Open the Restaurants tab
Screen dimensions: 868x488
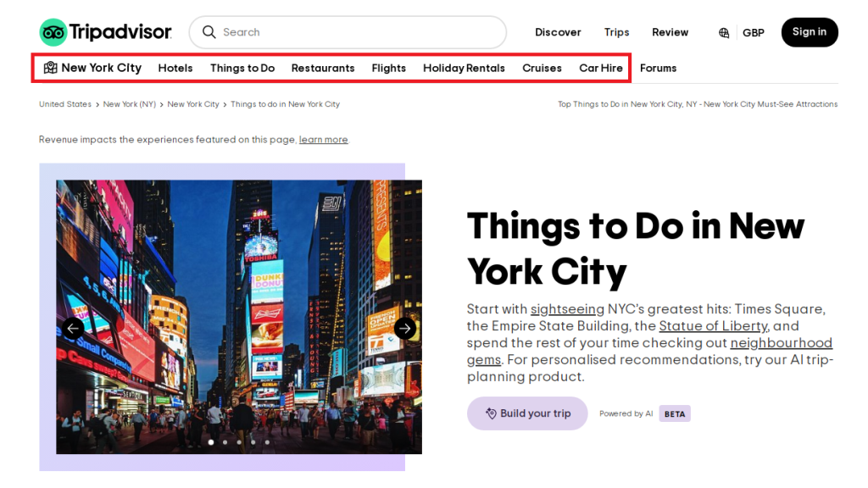pos(323,68)
